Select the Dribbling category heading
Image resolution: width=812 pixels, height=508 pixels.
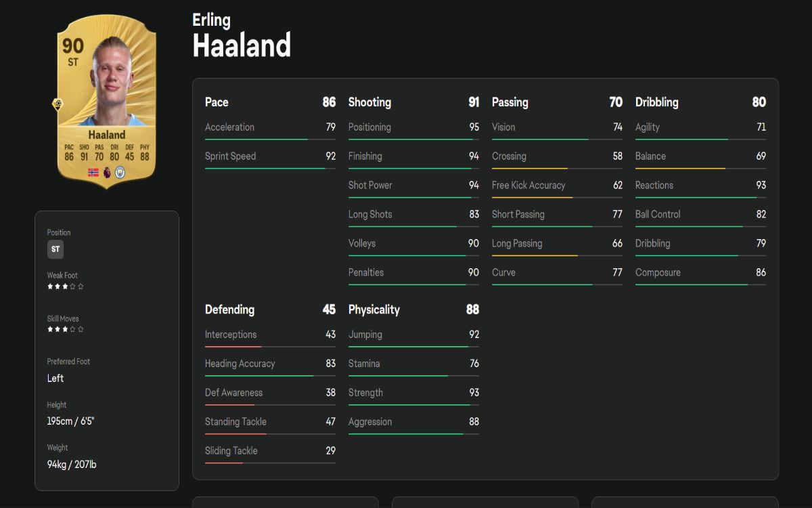point(656,102)
